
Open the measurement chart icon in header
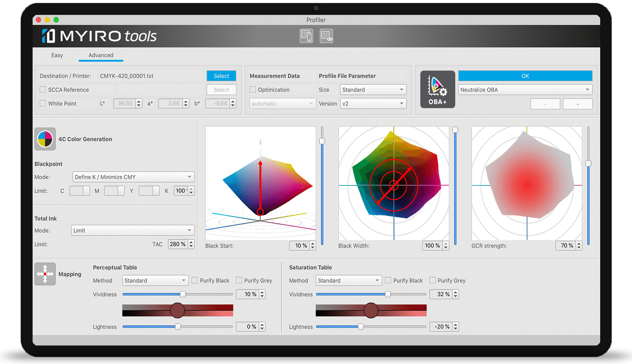point(306,36)
